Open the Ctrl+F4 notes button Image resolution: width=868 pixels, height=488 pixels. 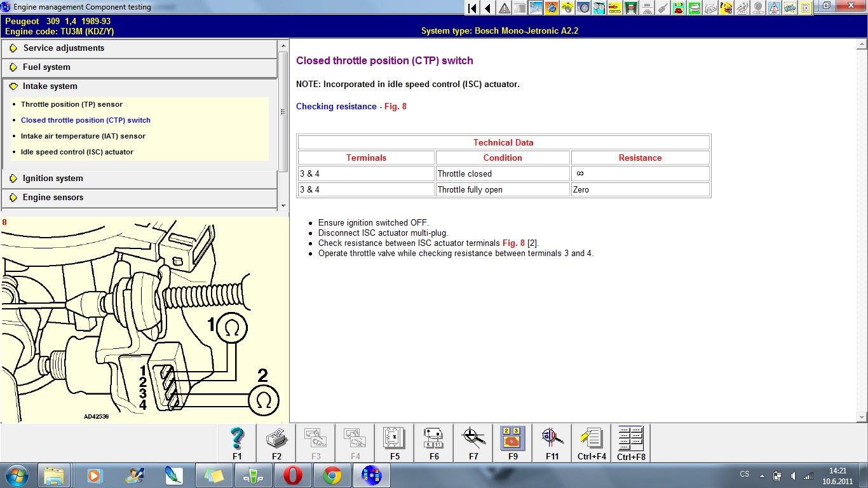tap(592, 442)
